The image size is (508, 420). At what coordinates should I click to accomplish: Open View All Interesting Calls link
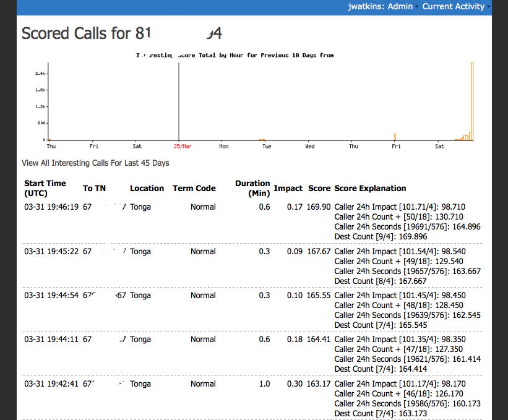coord(95,163)
